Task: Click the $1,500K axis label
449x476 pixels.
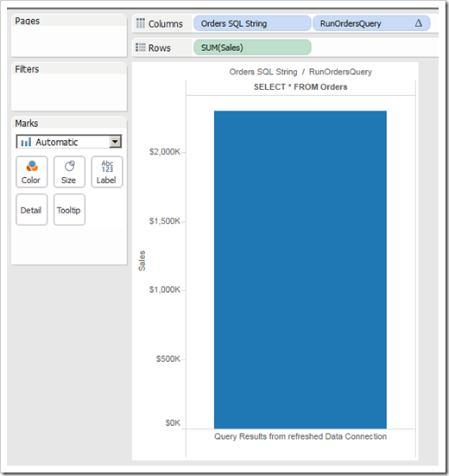Action: click(165, 221)
